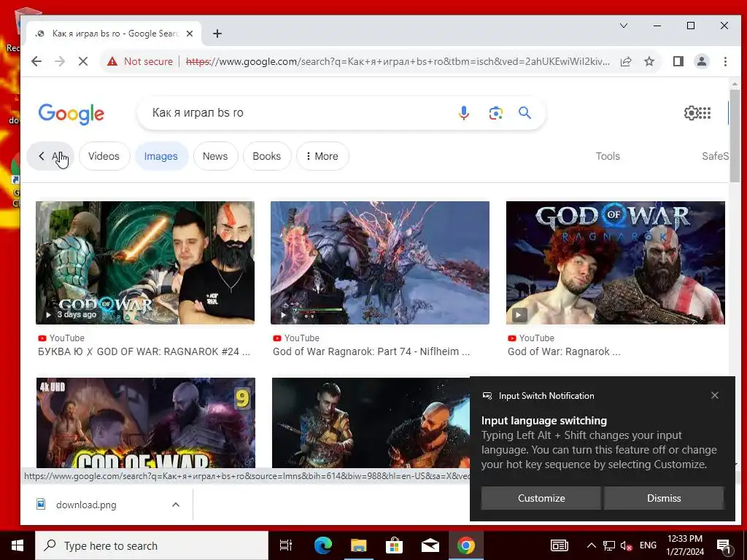
Task: Open the Chrome profile avatar
Action: (x=702, y=61)
